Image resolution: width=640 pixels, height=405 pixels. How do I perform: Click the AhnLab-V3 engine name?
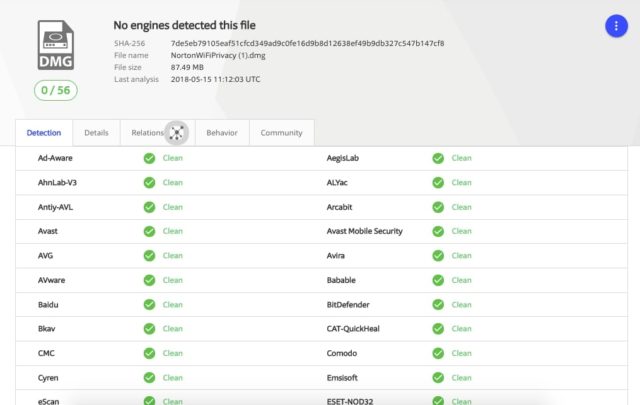click(57, 182)
